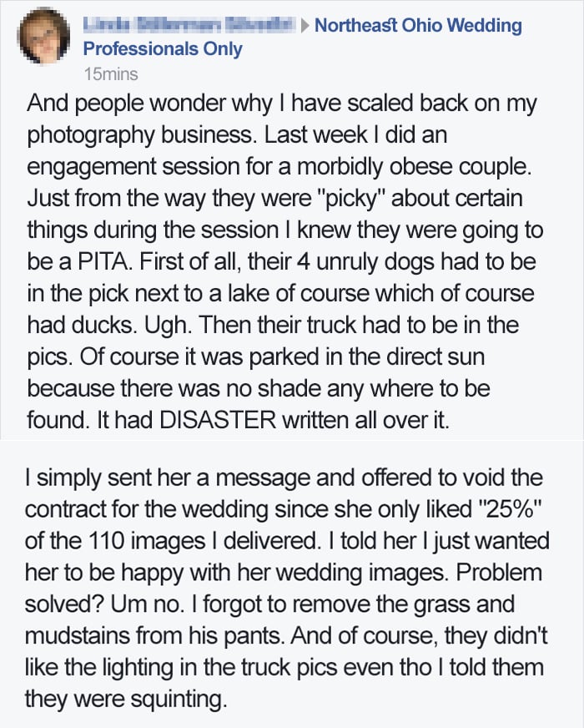Click the line starting 'I simply sent her'
This screenshot has height=728, width=584.
[284, 478]
